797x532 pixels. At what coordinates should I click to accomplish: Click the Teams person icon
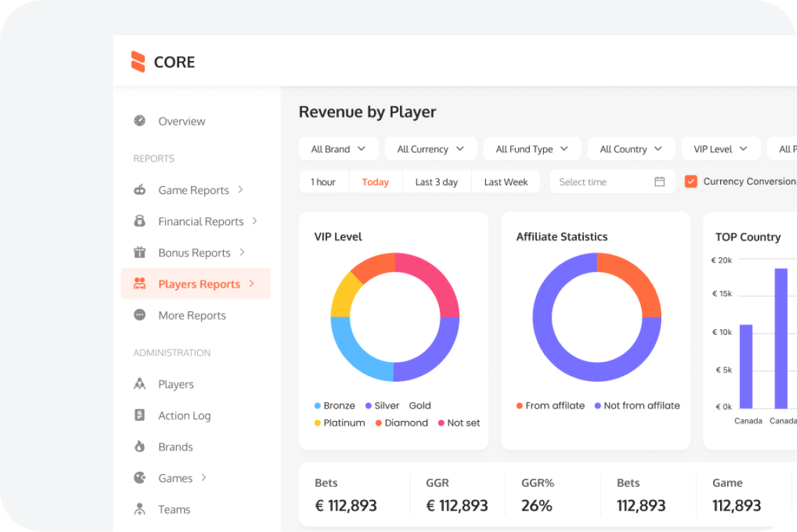[x=139, y=509]
